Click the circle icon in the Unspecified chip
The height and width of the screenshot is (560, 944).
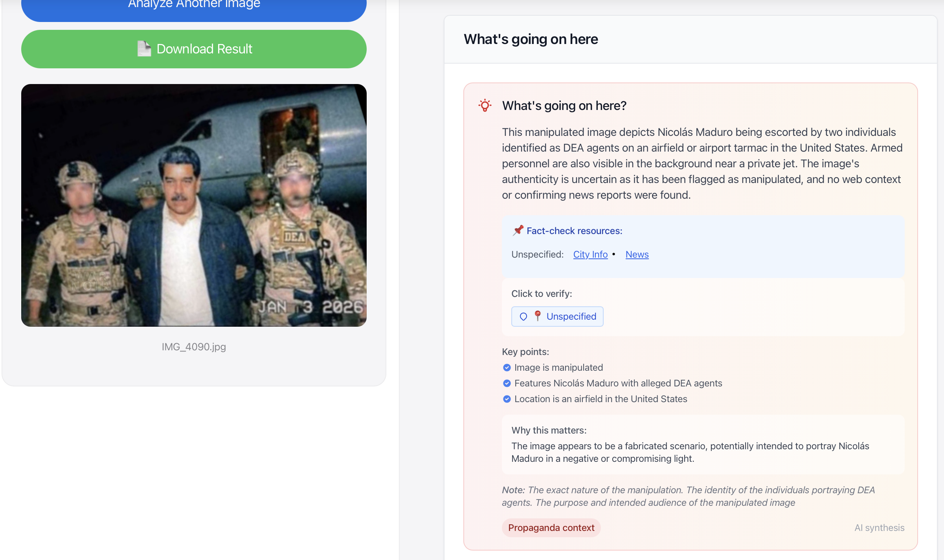pyautogui.click(x=523, y=317)
